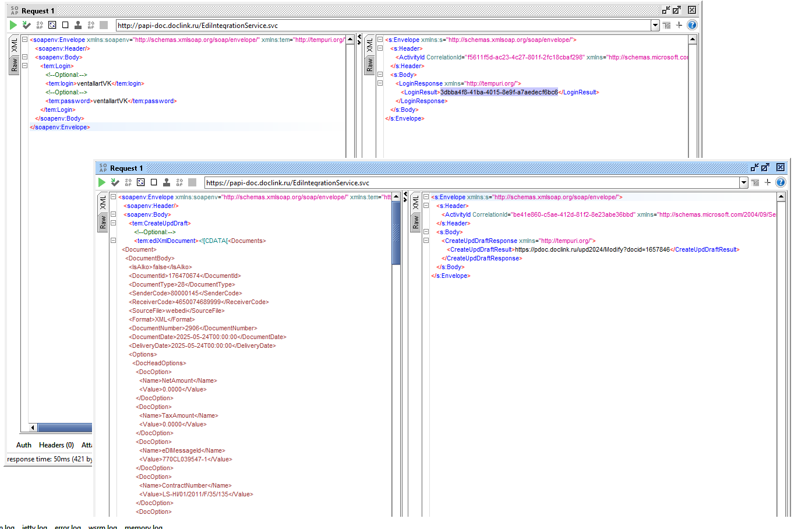Toggle splitter arrows between back request and response

pyautogui.click(x=358, y=40)
